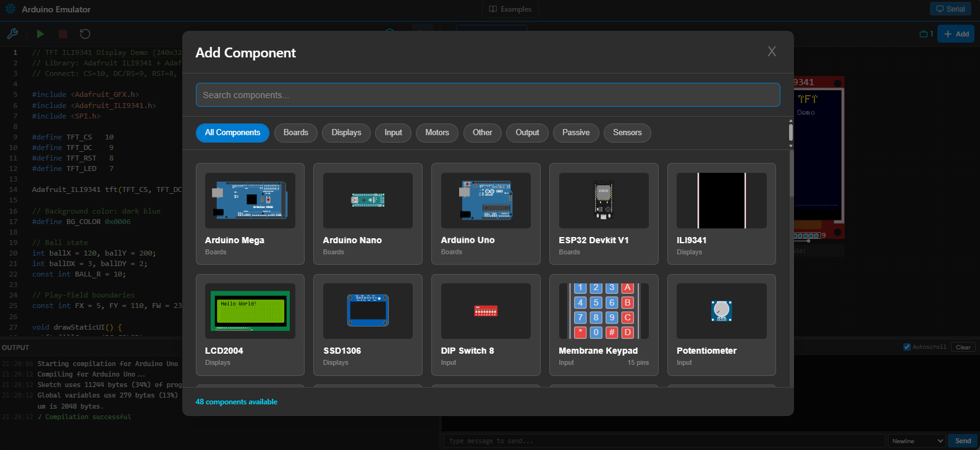Viewport: 980px width, 450px height.
Task: Select the Arduino Mega board card
Action: pyautogui.click(x=250, y=214)
